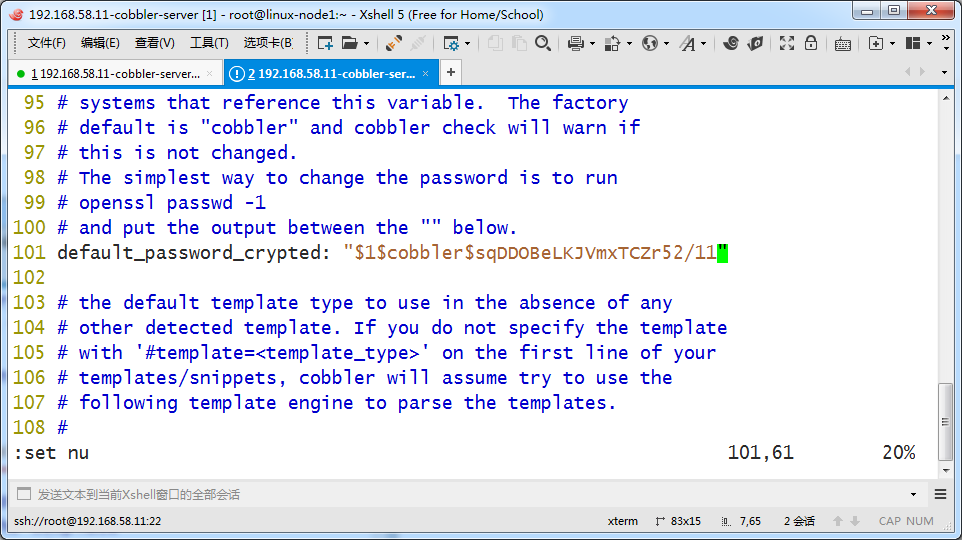The image size is (962, 540).
Task: Click the globe encoding icon
Action: click(650, 43)
